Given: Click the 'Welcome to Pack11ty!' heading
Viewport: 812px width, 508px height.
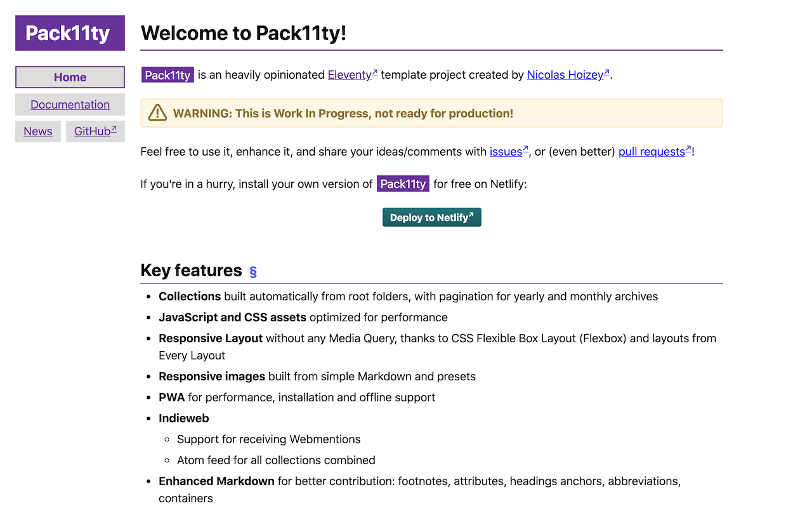Looking at the screenshot, I should click(x=244, y=33).
